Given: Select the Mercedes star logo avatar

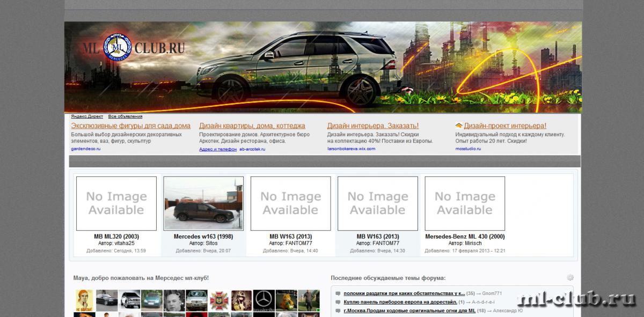Looking at the screenshot, I should pyautogui.click(x=264, y=299).
